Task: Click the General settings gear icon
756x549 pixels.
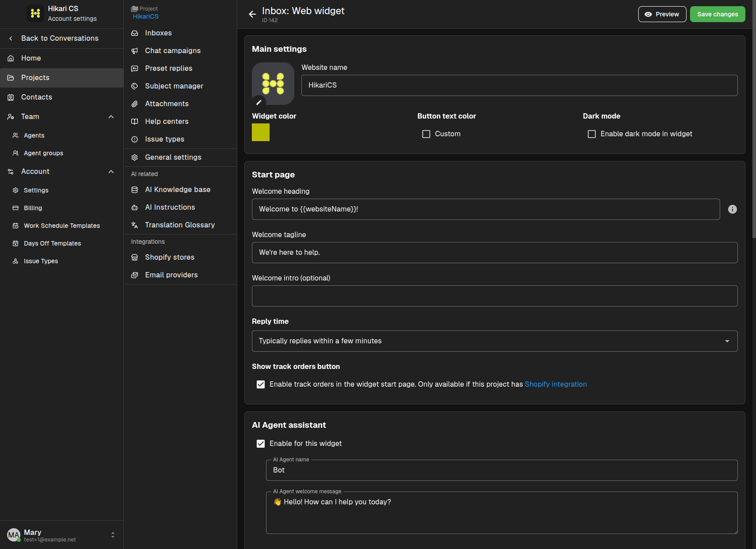Action: click(135, 157)
